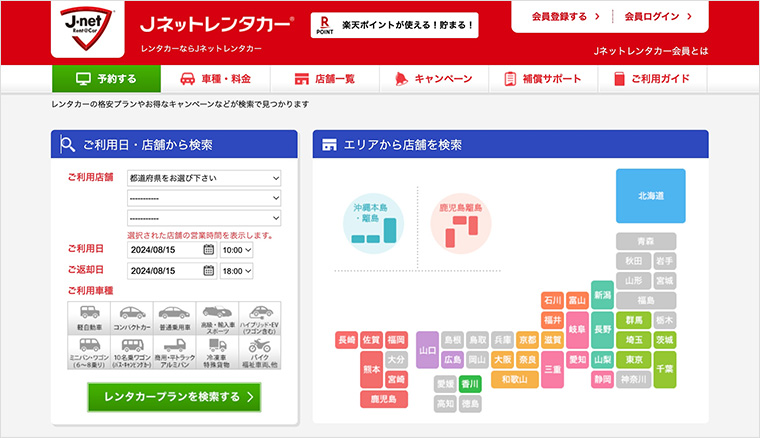Select the コンパクトカー vehicle type icon
Image resolution: width=760 pixels, height=438 pixels.
click(132, 318)
